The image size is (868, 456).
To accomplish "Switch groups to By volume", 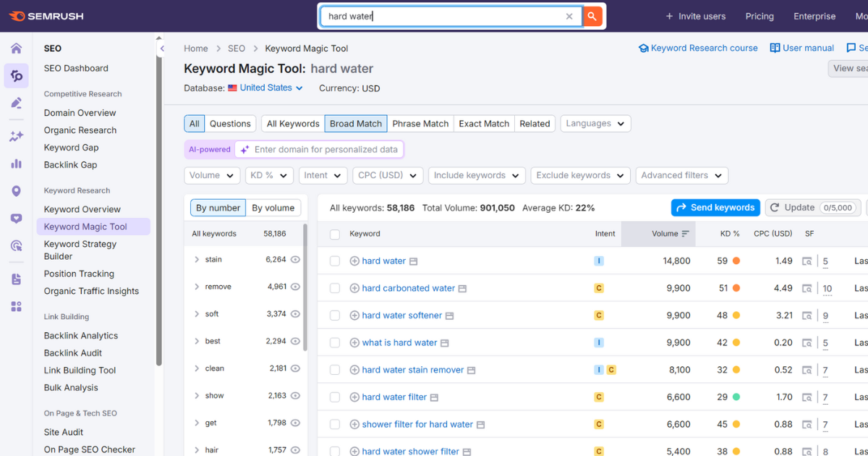I will point(273,208).
